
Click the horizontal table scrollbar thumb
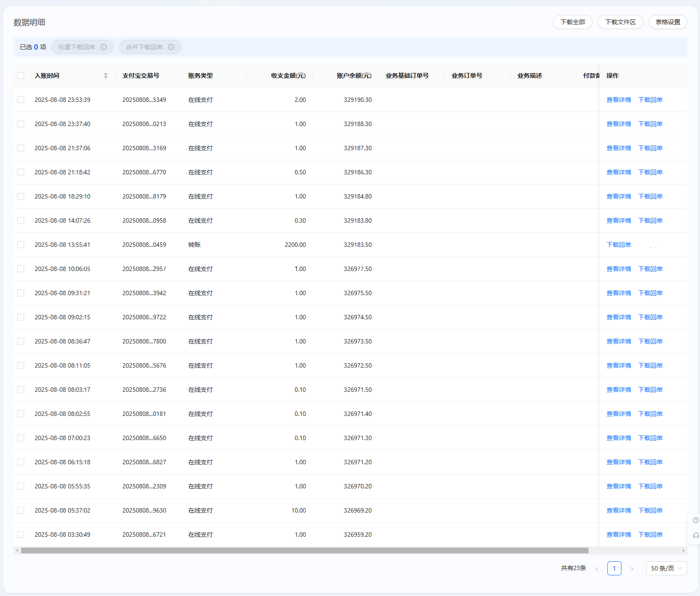[x=305, y=550]
